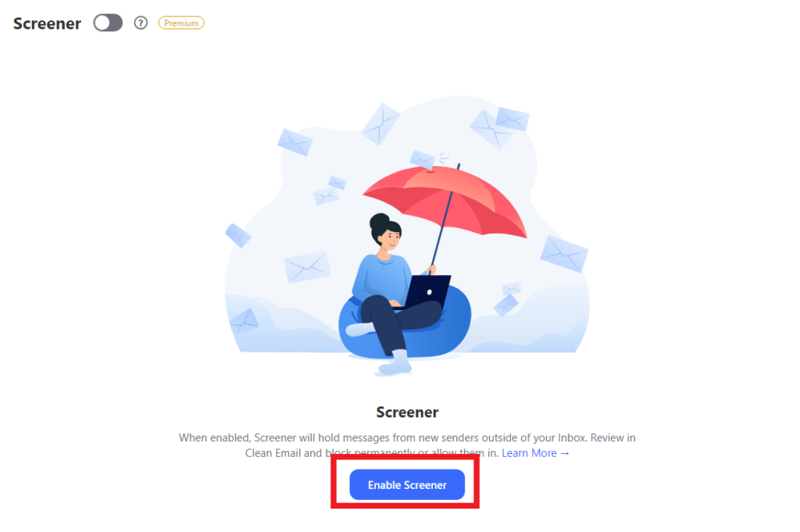Image resolution: width=800 pixels, height=532 pixels.
Task: Click the red umbrella in the illustration
Action: point(445,200)
